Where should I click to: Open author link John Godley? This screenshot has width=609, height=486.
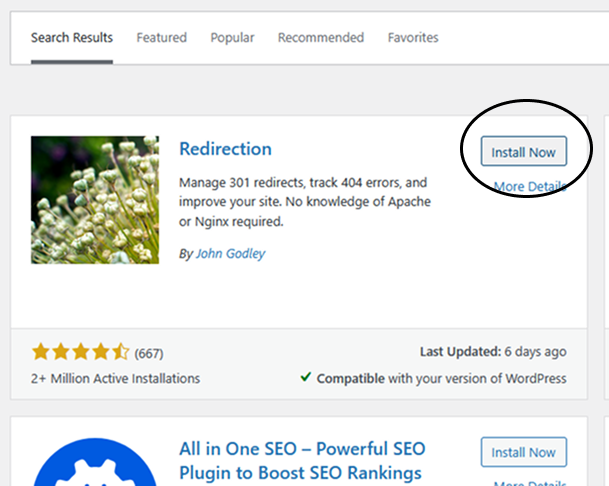[x=230, y=253]
